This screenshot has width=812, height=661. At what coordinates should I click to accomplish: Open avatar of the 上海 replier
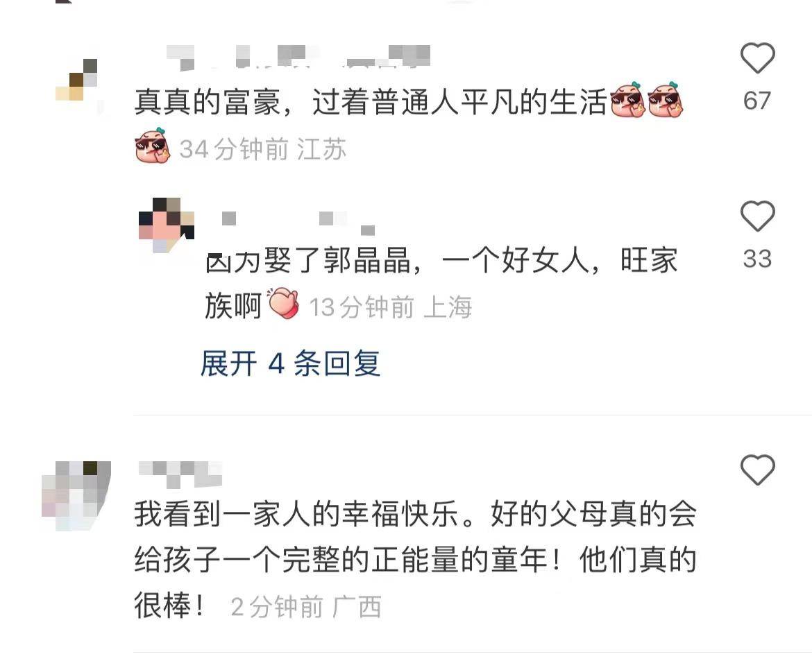(167, 225)
